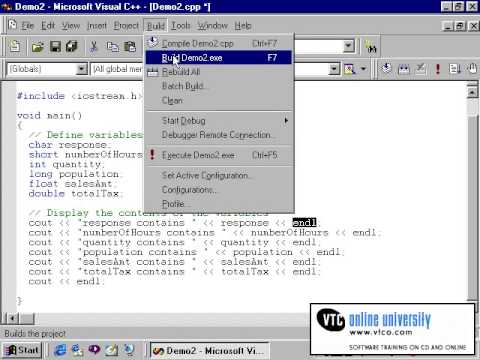Image resolution: width=480 pixels, height=360 pixels.
Task: Click the hand Insert Breakpoint icon
Action: click(x=472, y=69)
